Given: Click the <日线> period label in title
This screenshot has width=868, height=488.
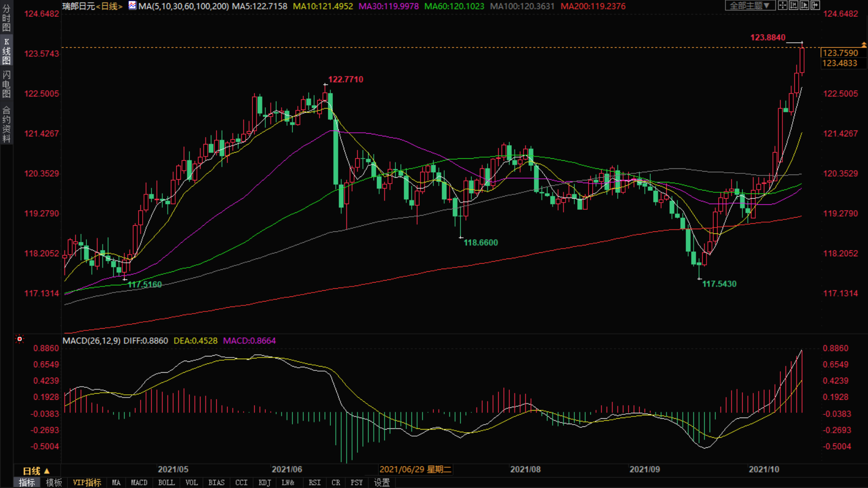Looking at the screenshot, I should pyautogui.click(x=109, y=6).
